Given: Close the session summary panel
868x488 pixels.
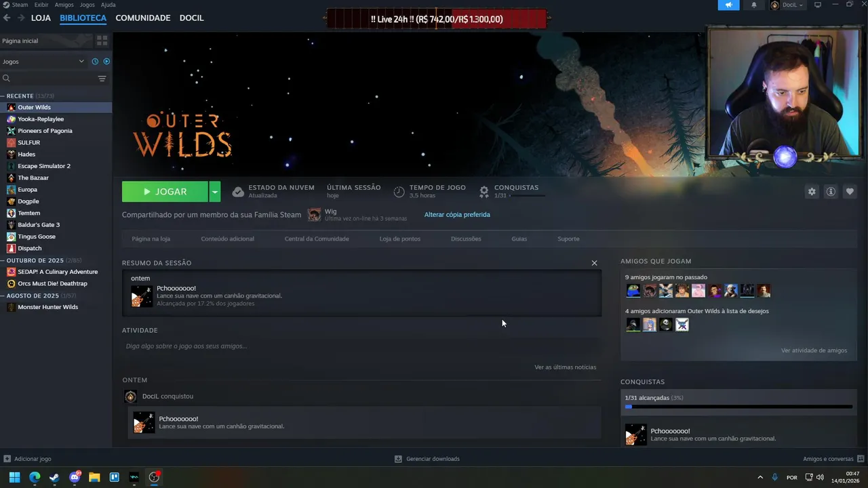Looking at the screenshot, I should pos(594,263).
